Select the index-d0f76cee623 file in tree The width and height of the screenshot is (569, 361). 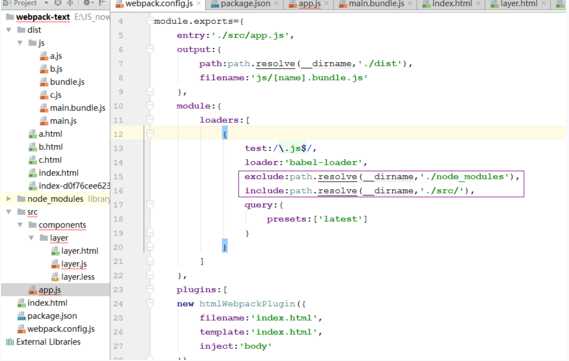tap(74, 186)
